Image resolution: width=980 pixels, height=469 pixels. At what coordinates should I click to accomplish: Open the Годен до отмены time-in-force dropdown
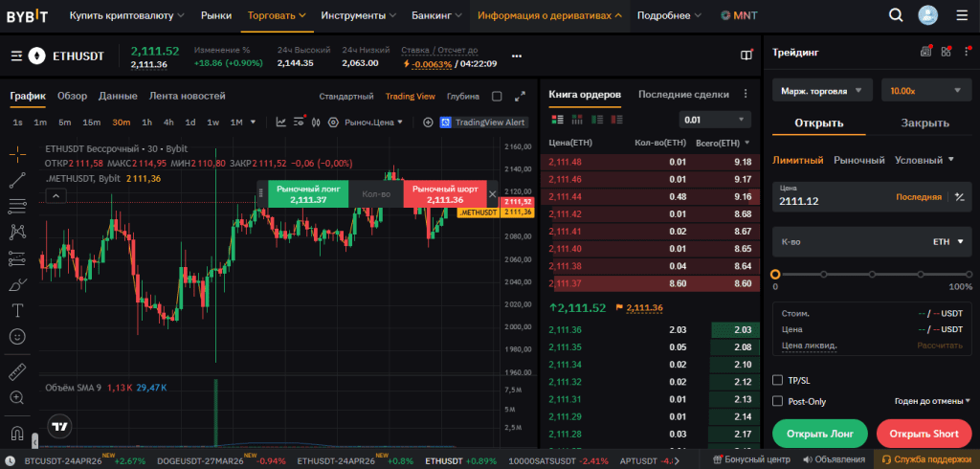point(933,401)
